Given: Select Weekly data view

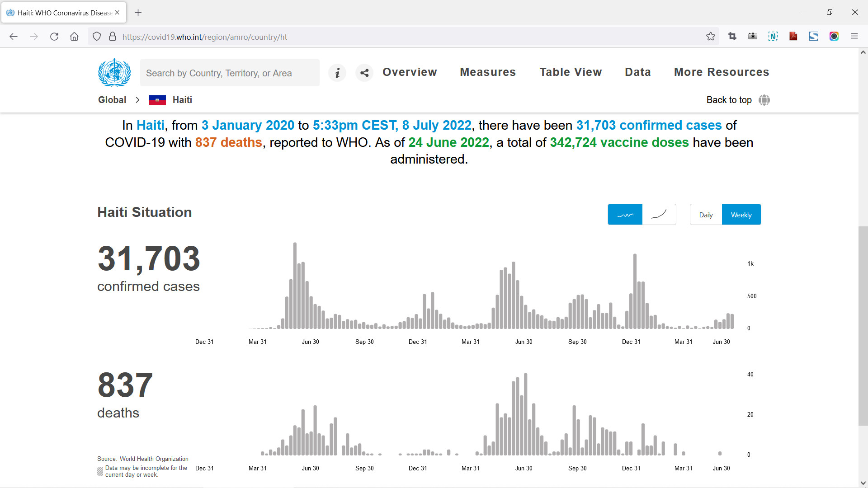Looking at the screenshot, I should (x=741, y=215).
